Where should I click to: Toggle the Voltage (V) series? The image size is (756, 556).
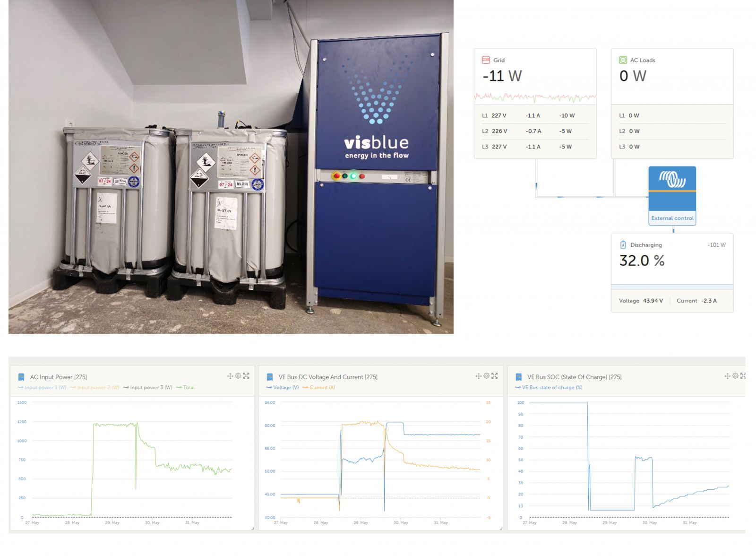pyautogui.click(x=282, y=387)
